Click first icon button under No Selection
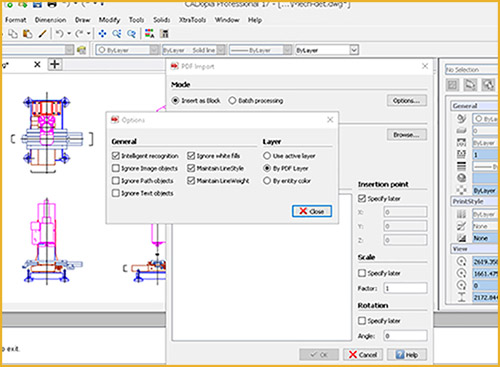500x367 pixels. 452,85
